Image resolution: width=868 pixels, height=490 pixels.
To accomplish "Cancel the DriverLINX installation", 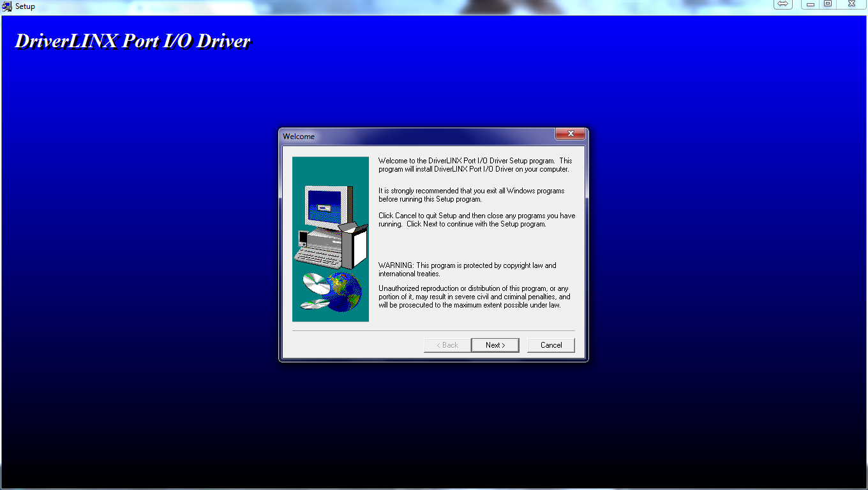I will (x=551, y=345).
